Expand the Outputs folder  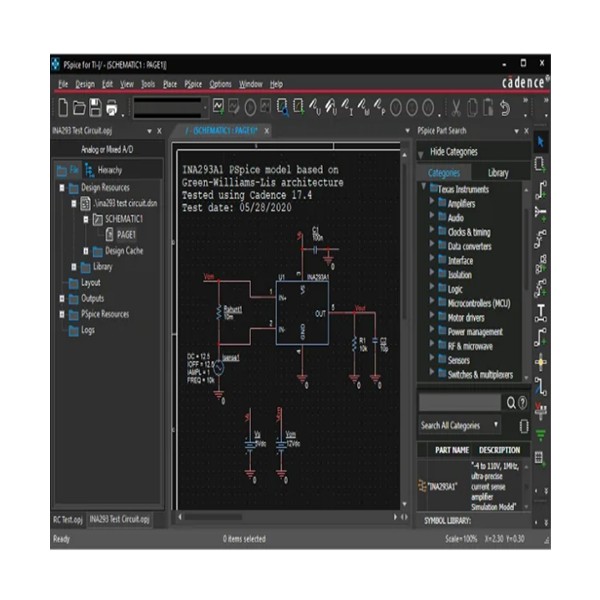pyautogui.click(x=62, y=298)
